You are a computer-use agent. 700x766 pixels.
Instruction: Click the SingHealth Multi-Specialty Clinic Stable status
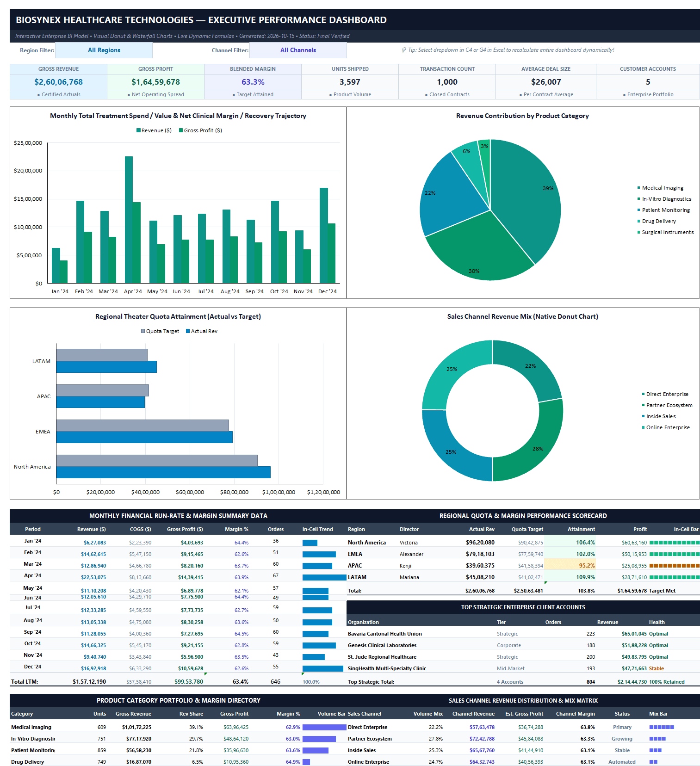click(x=656, y=668)
